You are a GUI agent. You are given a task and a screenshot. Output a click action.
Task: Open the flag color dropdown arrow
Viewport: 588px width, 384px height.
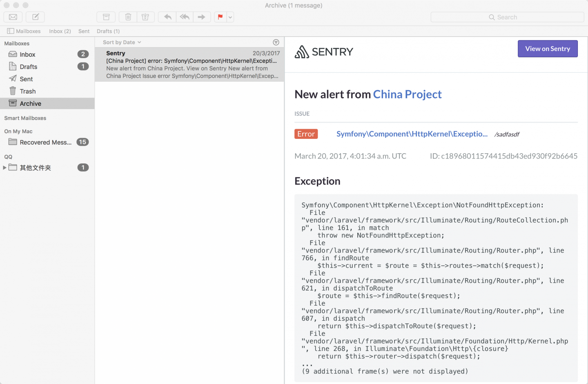pos(230,17)
